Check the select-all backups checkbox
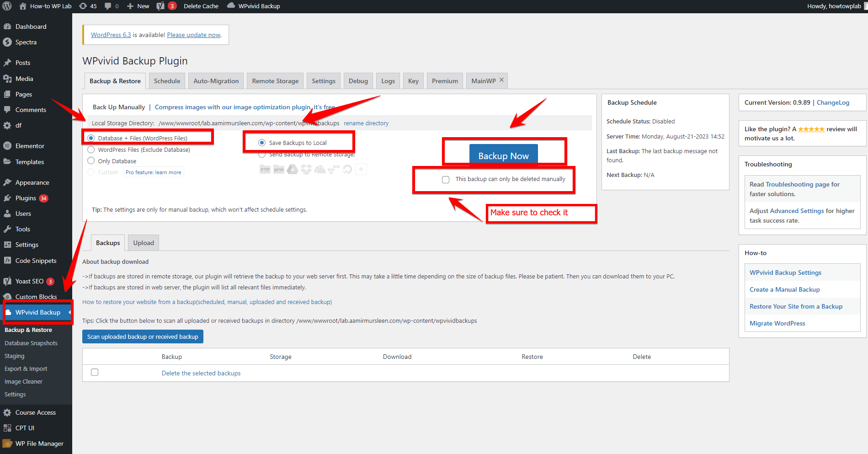 click(95, 372)
